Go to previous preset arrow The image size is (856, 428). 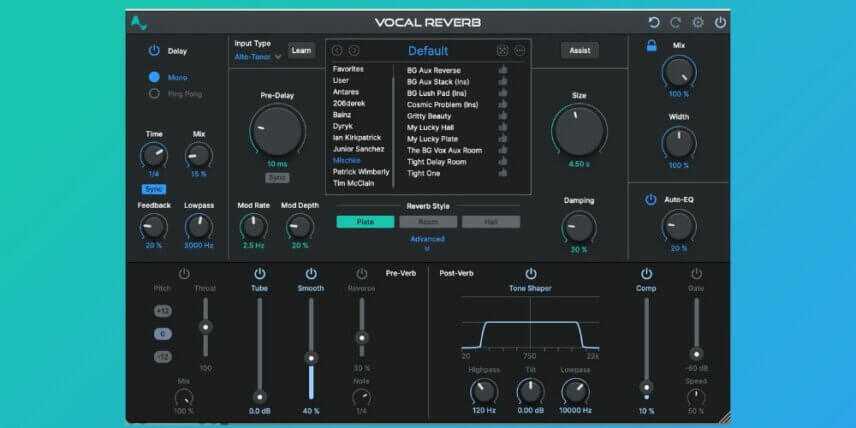[x=337, y=51]
